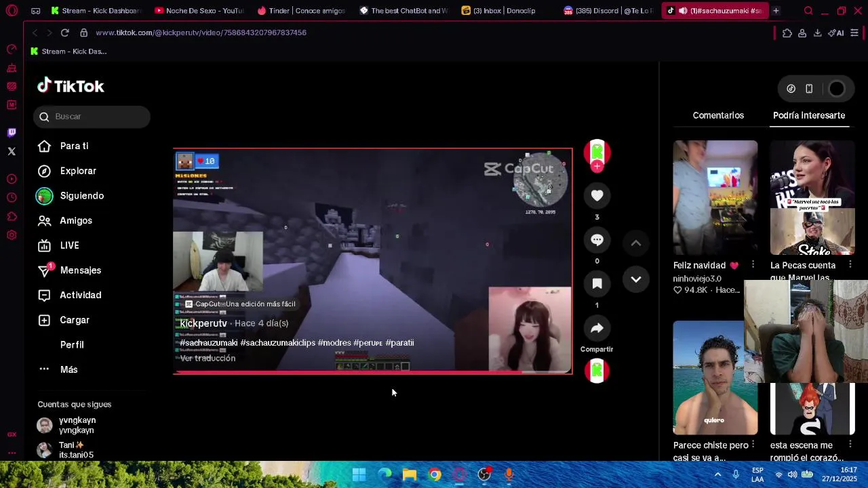Open the coin icon in TikTok header

pyautogui.click(x=791, y=89)
